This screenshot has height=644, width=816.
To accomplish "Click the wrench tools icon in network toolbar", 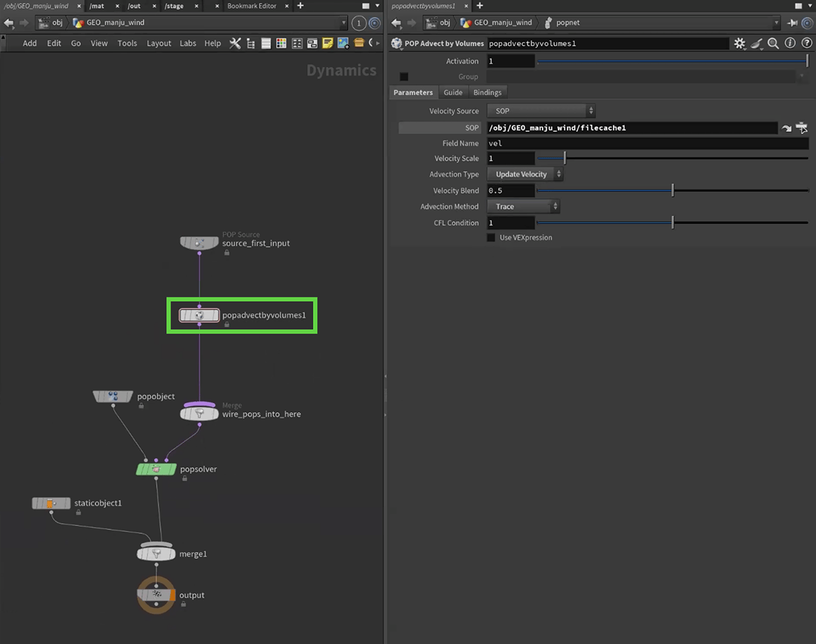I will (x=235, y=43).
